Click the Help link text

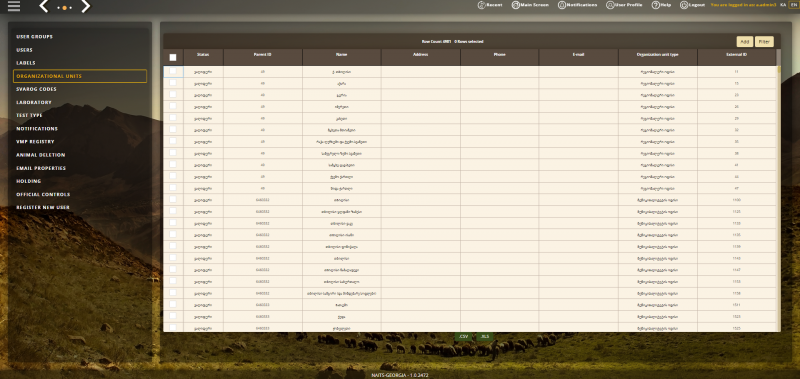[x=665, y=5]
